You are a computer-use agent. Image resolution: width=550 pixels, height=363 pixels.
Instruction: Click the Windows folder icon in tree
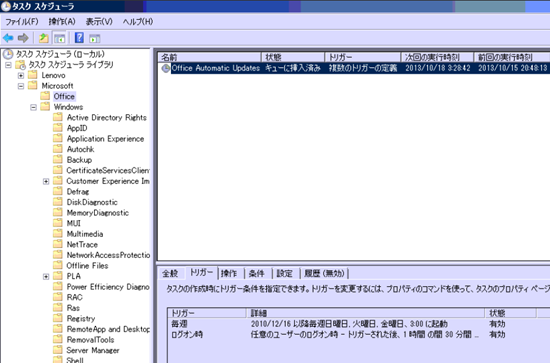(45, 107)
